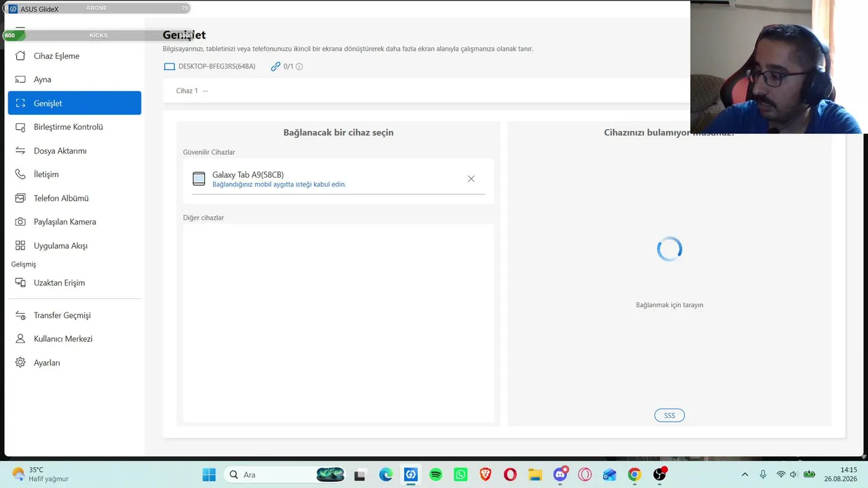Click the Bağlanacak bir cihaz seçin heading
Screen dimensions: 868x488
(338, 133)
